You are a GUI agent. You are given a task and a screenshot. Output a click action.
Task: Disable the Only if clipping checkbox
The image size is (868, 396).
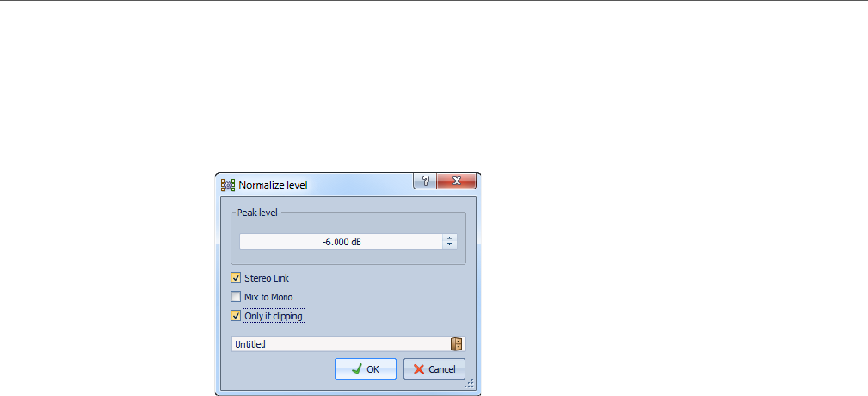coord(236,316)
